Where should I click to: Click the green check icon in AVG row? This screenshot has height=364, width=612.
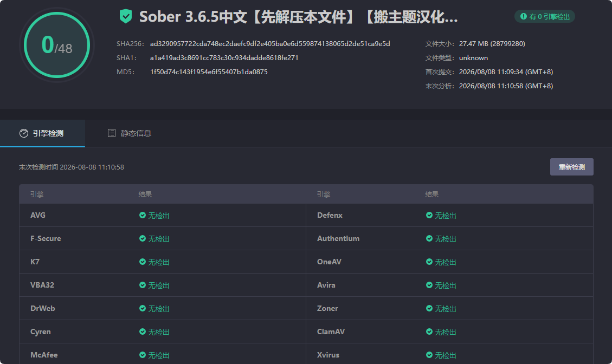coord(143,216)
